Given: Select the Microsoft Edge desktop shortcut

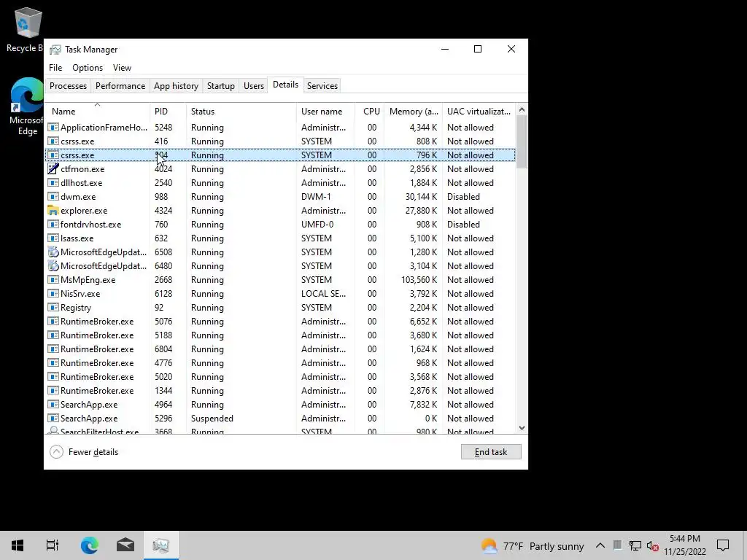Looking at the screenshot, I should coord(26,106).
